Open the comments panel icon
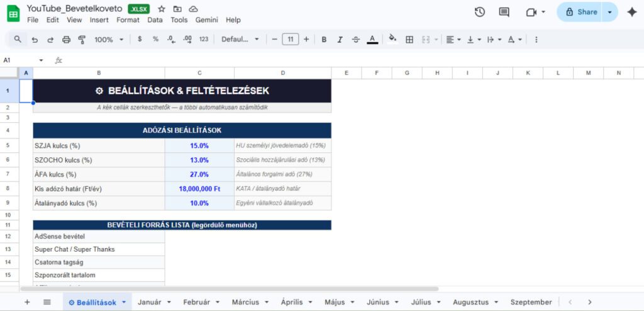Screen dimensions: 644x311 [504, 12]
